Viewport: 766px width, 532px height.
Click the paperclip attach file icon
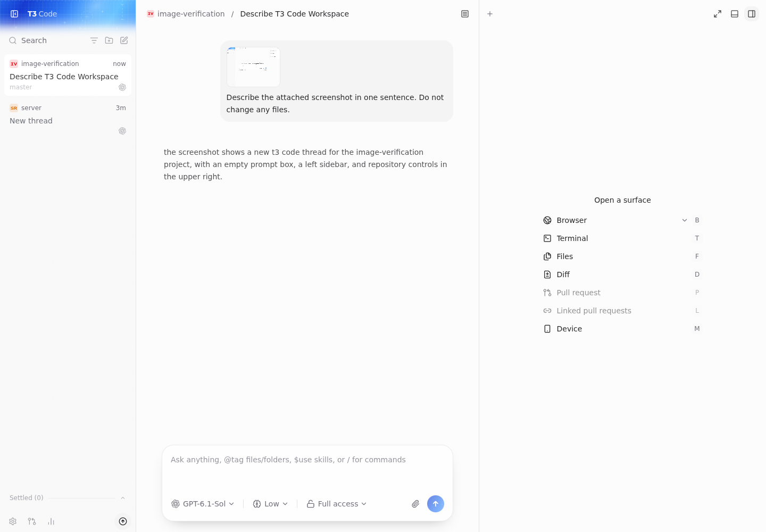[415, 504]
